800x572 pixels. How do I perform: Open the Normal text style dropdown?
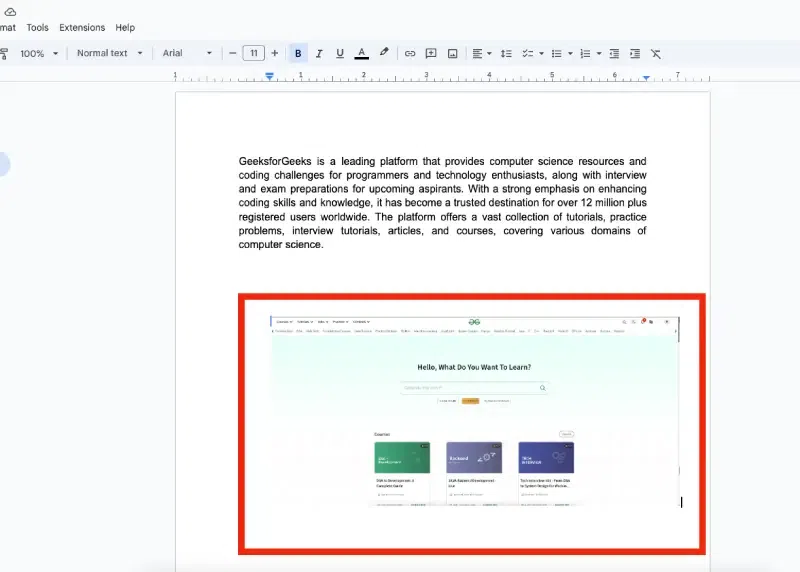click(110, 53)
